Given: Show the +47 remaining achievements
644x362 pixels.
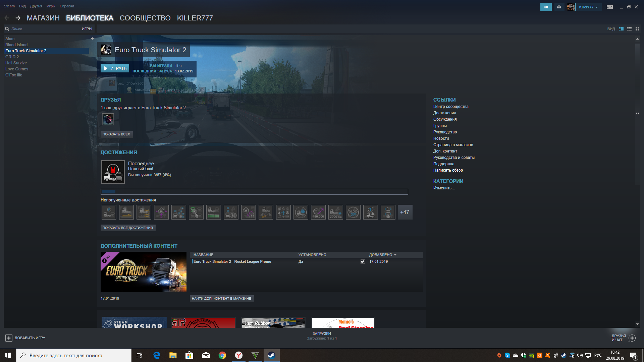Looking at the screenshot, I should tap(405, 212).
